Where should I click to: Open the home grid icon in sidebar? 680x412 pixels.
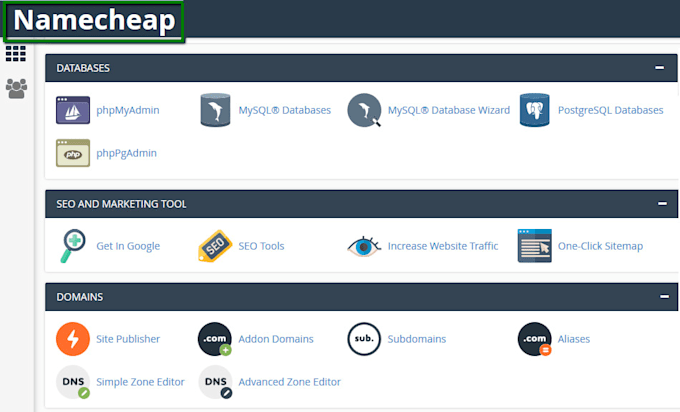pyautogui.click(x=16, y=53)
